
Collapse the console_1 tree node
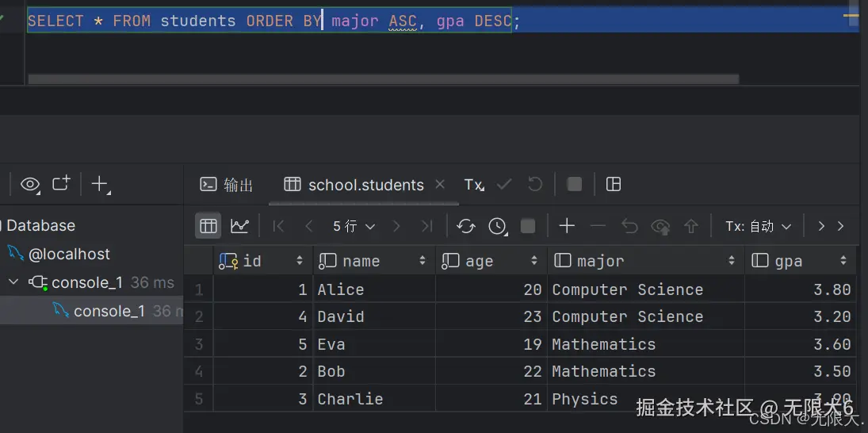click(x=13, y=282)
